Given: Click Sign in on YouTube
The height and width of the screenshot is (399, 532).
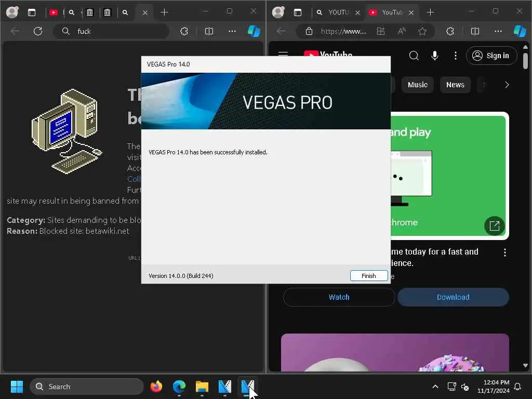Looking at the screenshot, I should tap(491, 56).
